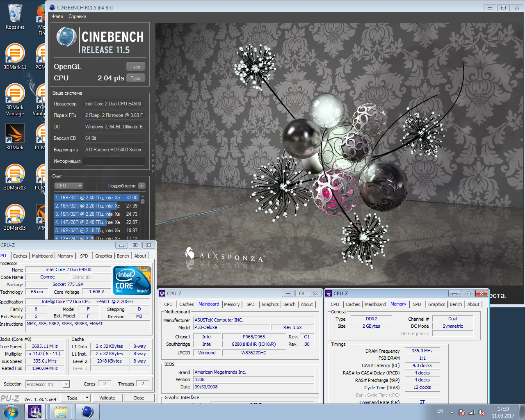
Task: Click the DDR2 memory type value
Action: [372, 319]
